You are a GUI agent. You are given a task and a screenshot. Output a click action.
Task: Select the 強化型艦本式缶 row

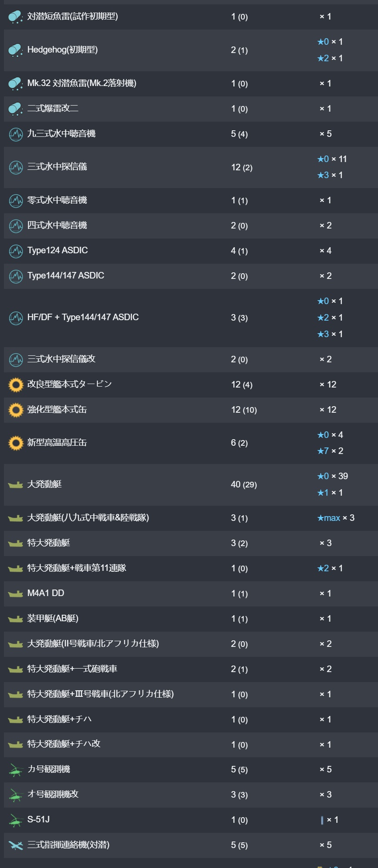click(x=191, y=410)
